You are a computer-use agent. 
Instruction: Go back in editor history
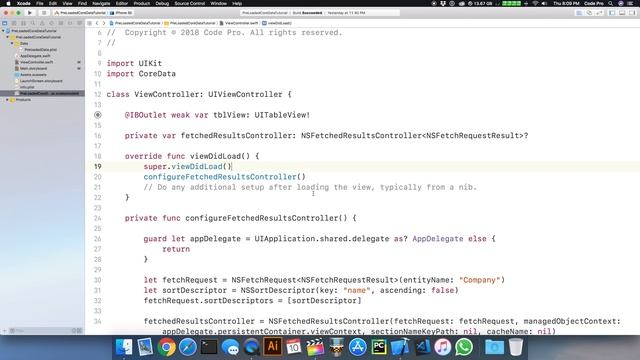(x=97, y=23)
